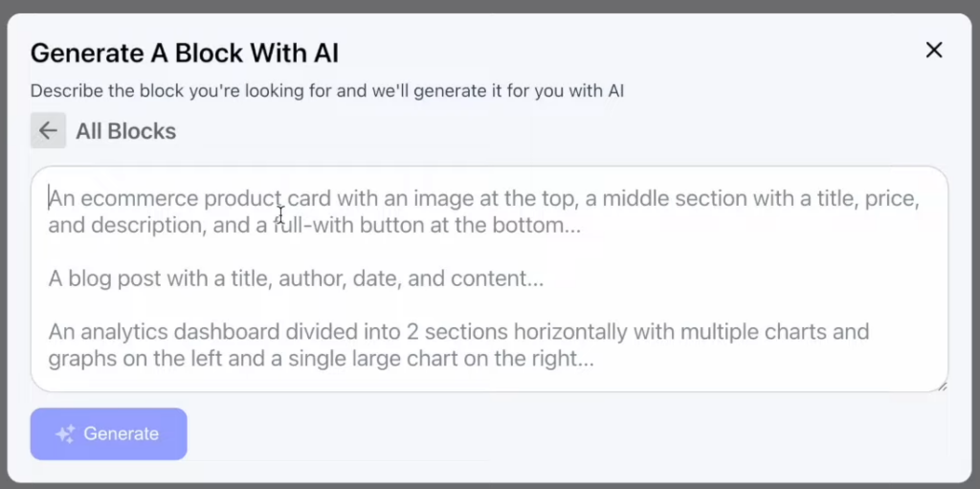This screenshot has width=980, height=489.
Task: Click the blank line above the analytics dashboard example
Action: [489, 305]
